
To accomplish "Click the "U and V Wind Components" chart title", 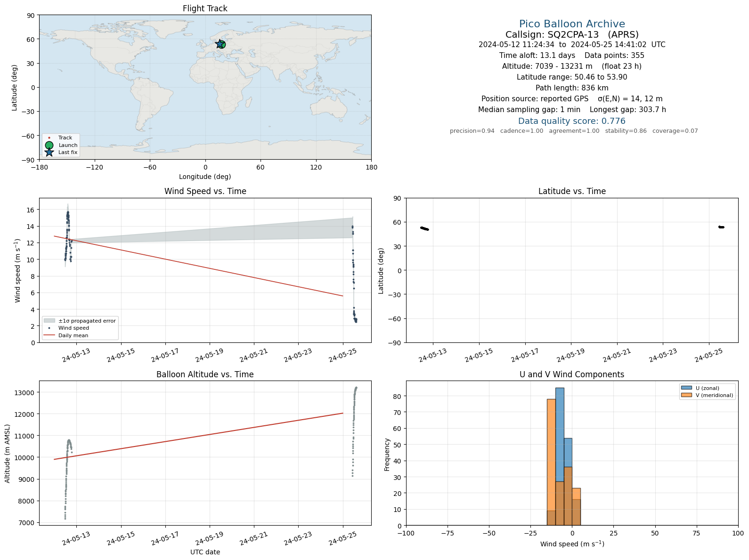I will 572,374.
